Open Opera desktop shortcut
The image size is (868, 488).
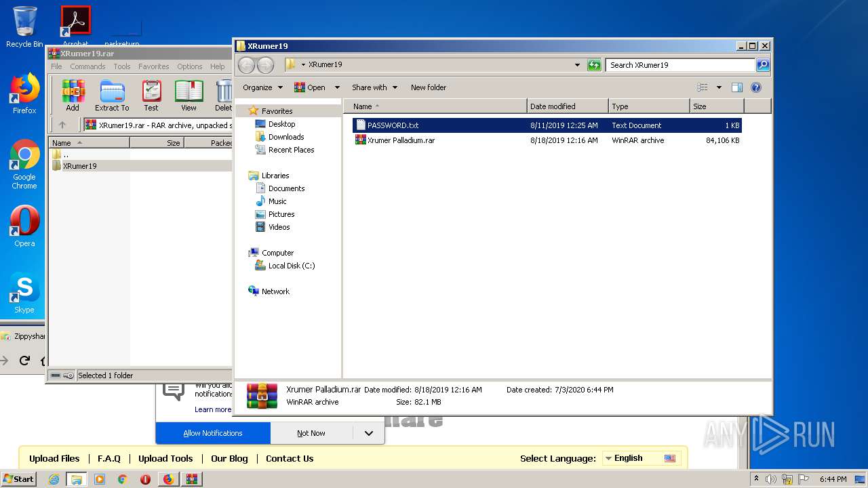click(24, 226)
